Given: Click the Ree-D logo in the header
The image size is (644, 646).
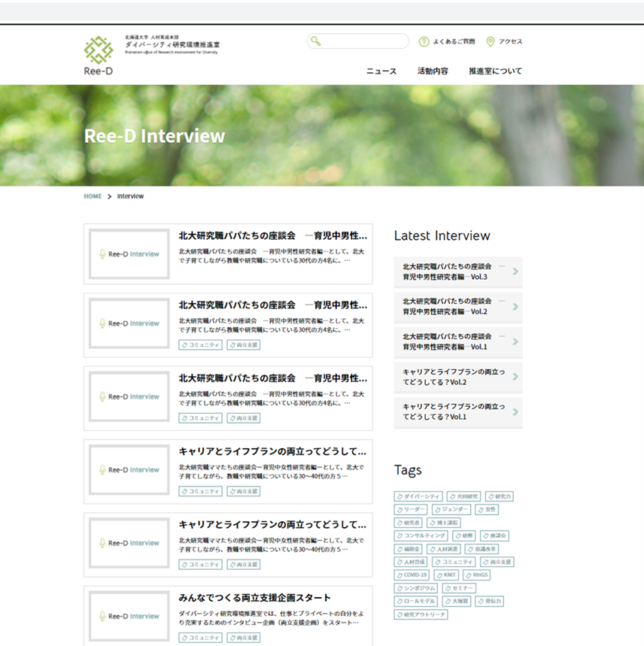Looking at the screenshot, I should tap(99, 55).
